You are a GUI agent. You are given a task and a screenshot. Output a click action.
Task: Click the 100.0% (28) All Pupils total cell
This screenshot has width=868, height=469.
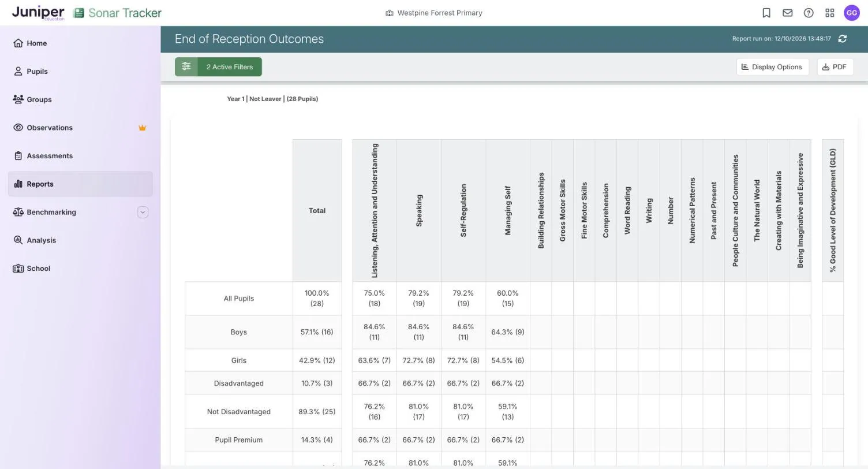317,299
